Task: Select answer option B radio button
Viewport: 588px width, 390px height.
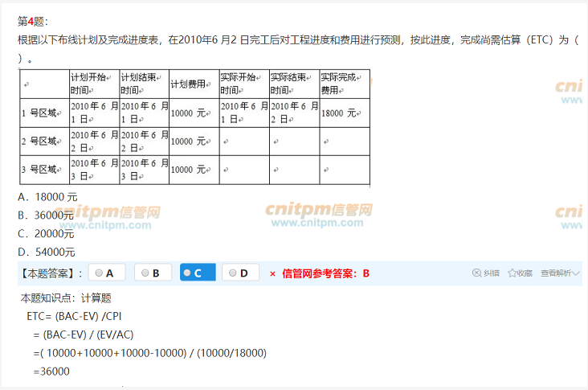Action: 145,273
